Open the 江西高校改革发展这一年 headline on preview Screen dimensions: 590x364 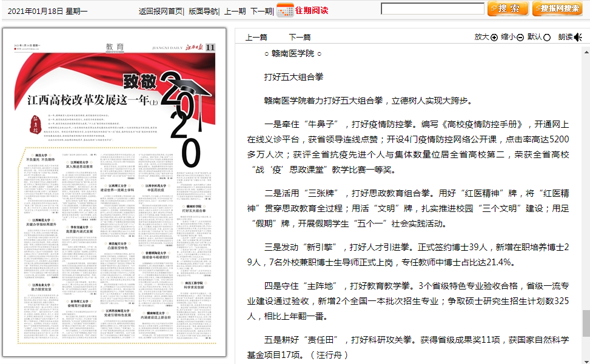[x=93, y=101]
